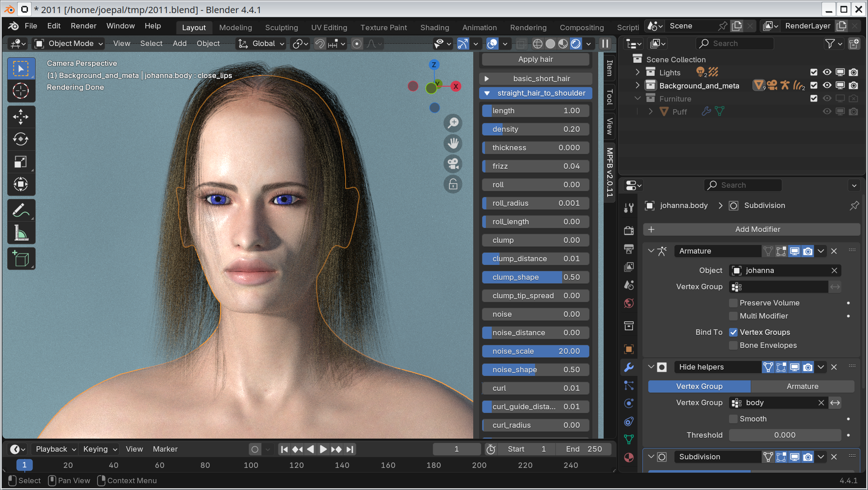Image resolution: width=868 pixels, height=490 pixels.
Task: Open the Physics properties tab icon
Action: [x=629, y=403]
